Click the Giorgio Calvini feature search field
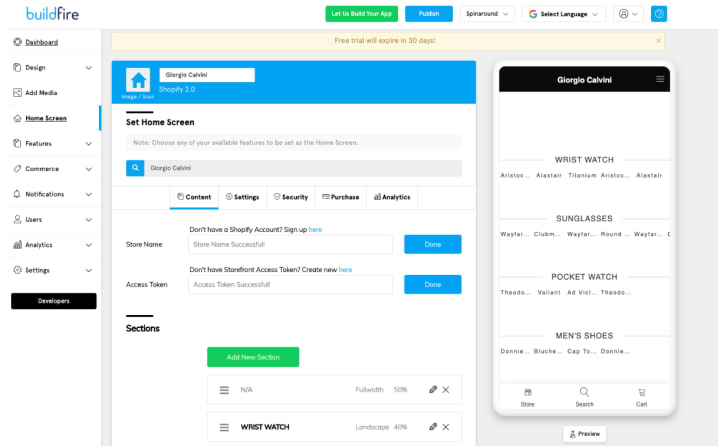The image size is (720, 446). pyautogui.click(x=303, y=168)
